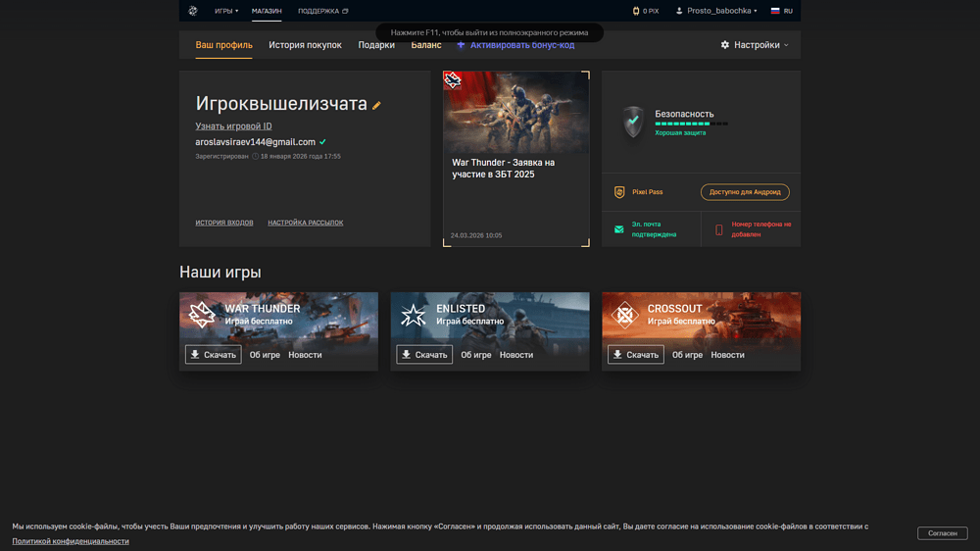This screenshot has width=980, height=551.
Task: Switch to История покупок tab
Action: (305, 45)
